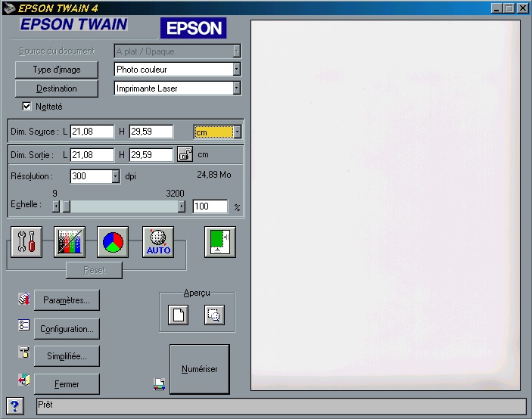This screenshot has width=532, height=419.
Task: Click the Simplifiée mode icon
Action: (x=24, y=352)
